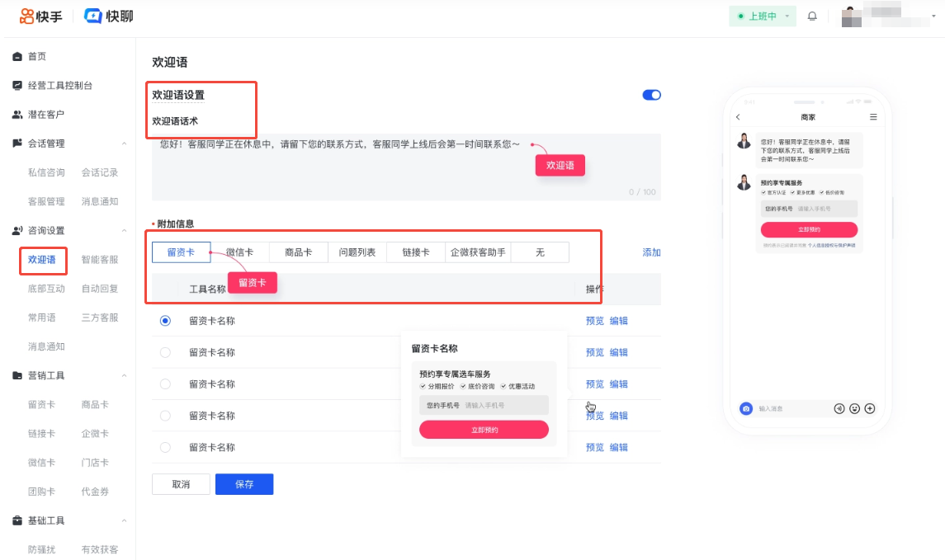Collapse the 会话管理 sidebar section
945x560 pixels.
click(x=125, y=143)
